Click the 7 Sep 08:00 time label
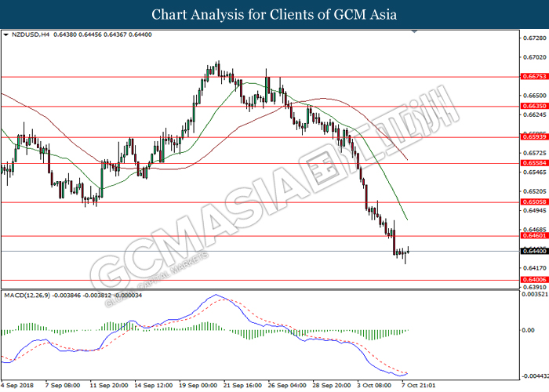549x392 pixels. point(63,386)
